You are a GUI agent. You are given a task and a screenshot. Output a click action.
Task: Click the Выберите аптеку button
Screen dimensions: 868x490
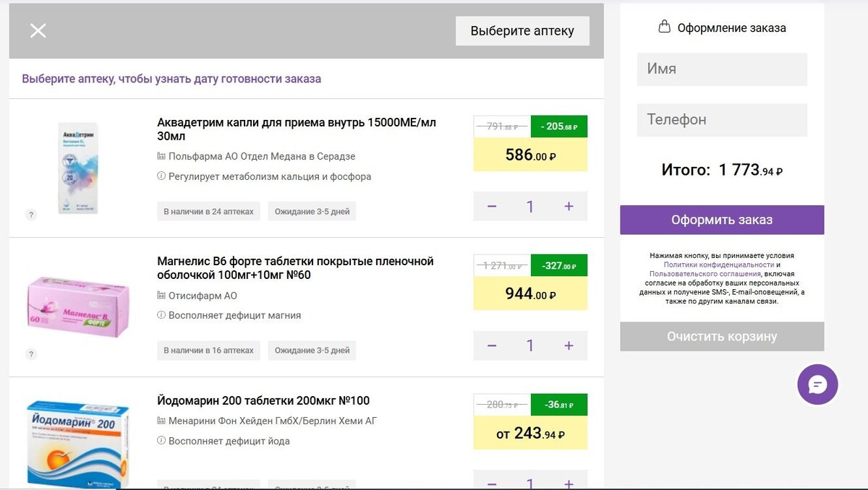[522, 30]
